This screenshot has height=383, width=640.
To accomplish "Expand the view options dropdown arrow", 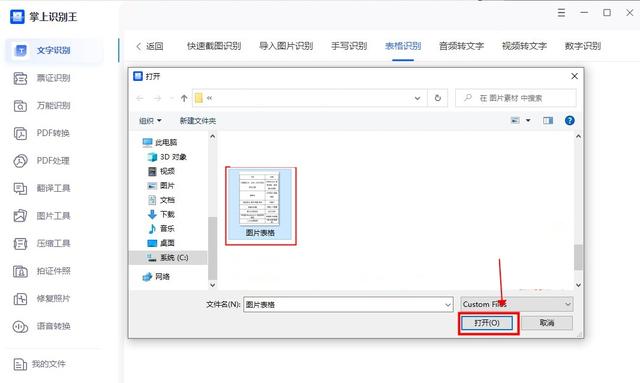I will click(528, 120).
